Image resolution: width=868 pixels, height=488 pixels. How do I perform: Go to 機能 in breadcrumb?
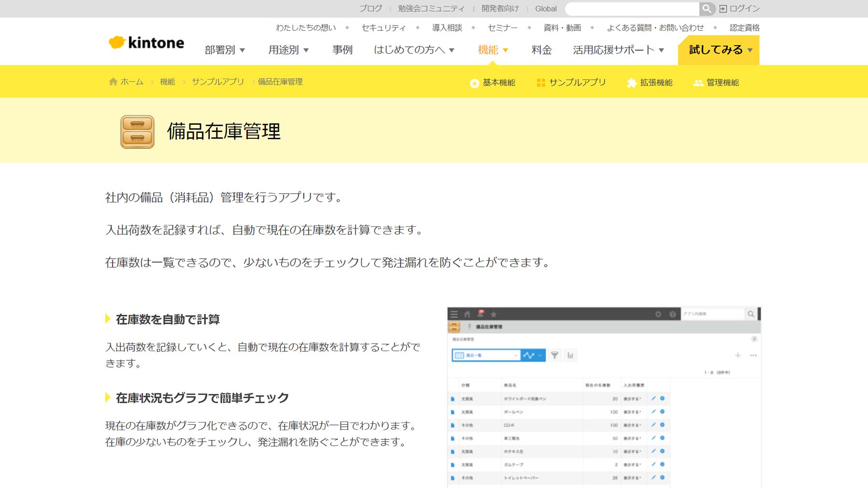[167, 81]
